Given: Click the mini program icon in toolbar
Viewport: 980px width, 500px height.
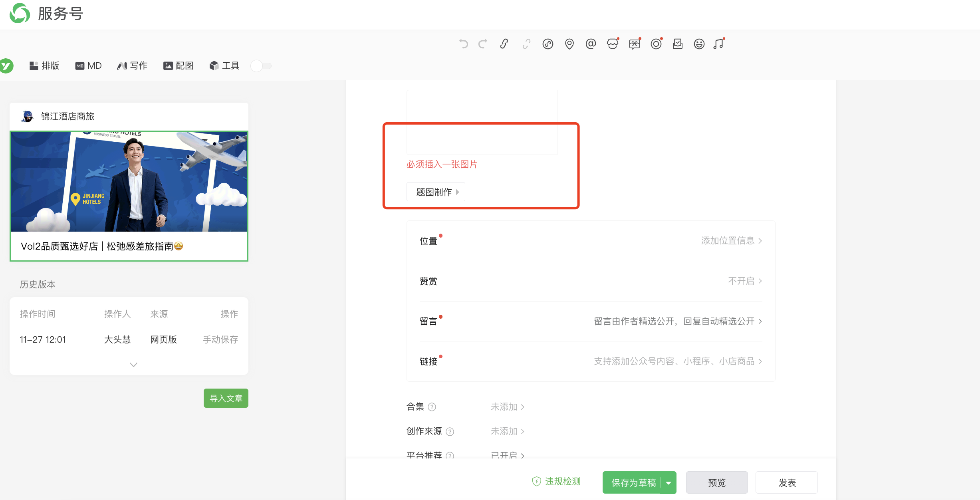Looking at the screenshot, I should pyautogui.click(x=548, y=44).
